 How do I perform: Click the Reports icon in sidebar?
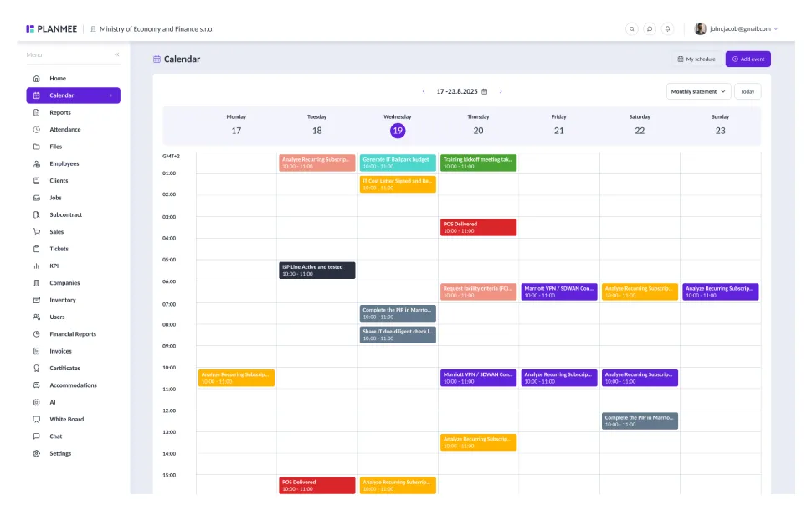(x=36, y=112)
